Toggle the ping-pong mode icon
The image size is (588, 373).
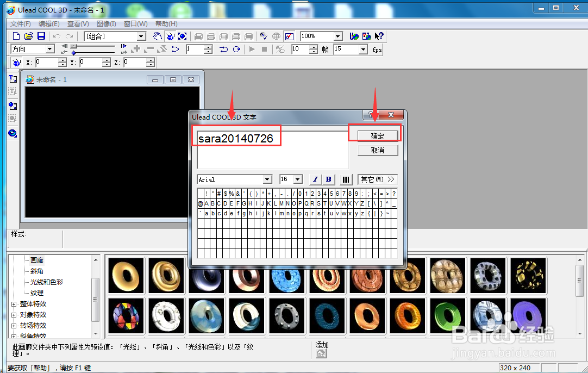pos(224,49)
